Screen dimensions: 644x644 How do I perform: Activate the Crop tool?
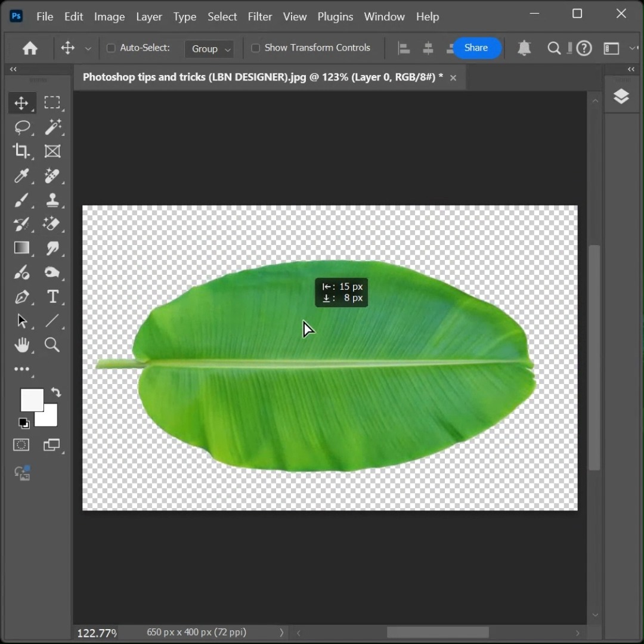click(x=21, y=151)
